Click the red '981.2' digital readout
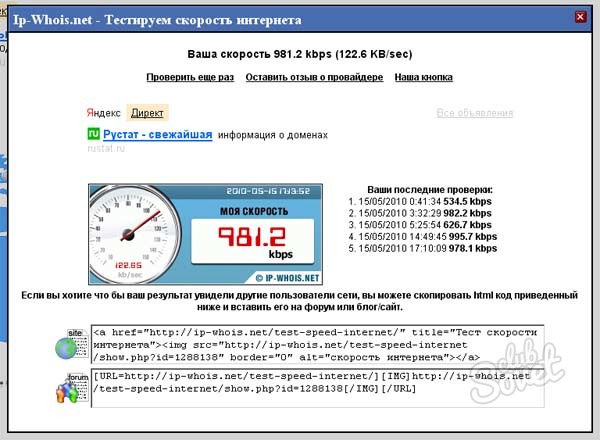 pyautogui.click(x=252, y=237)
